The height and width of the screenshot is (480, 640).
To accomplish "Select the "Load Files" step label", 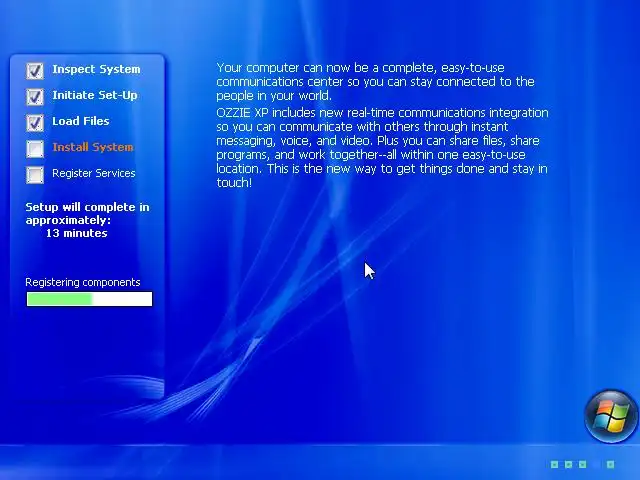I will (81, 121).
